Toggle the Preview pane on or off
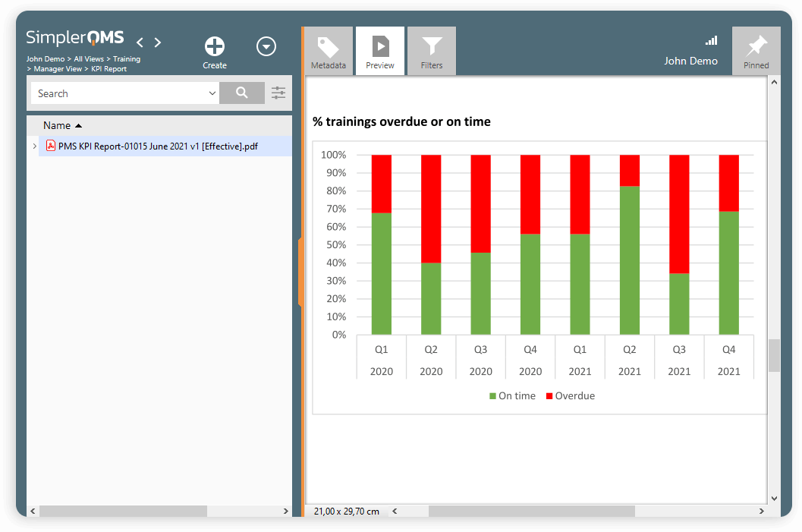The width and height of the screenshot is (802, 532). tap(379, 50)
